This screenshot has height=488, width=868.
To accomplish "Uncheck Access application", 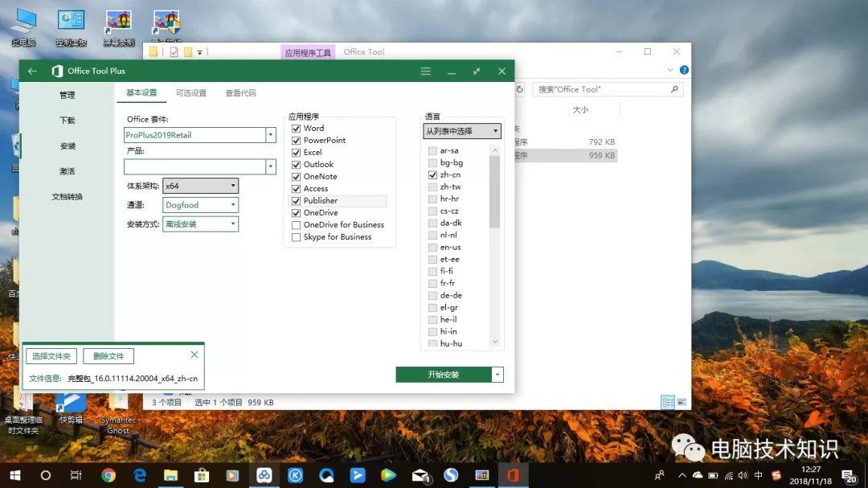I will 296,189.
